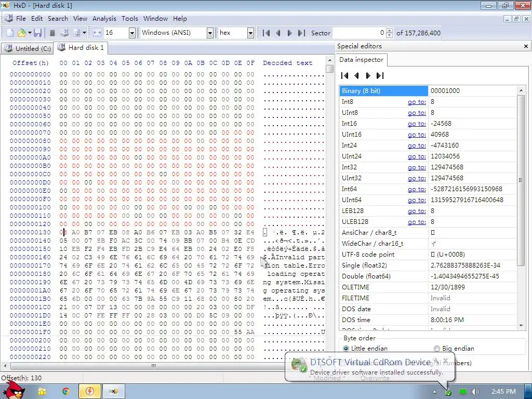The image size is (532, 399).
Task: Click go to link for Int8
Action: coord(417,102)
